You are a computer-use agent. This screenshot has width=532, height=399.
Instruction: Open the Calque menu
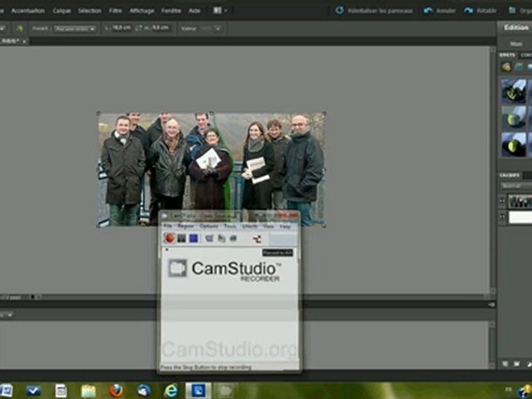coord(62,11)
